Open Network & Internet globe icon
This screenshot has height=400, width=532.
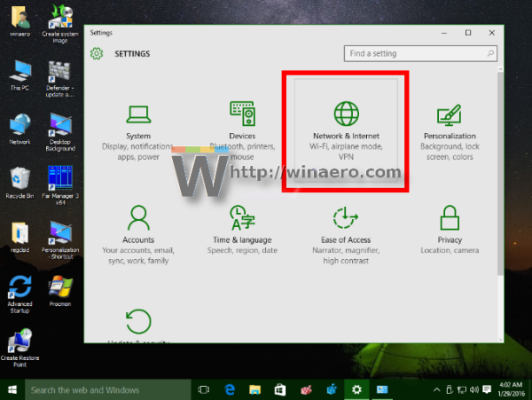[346, 114]
